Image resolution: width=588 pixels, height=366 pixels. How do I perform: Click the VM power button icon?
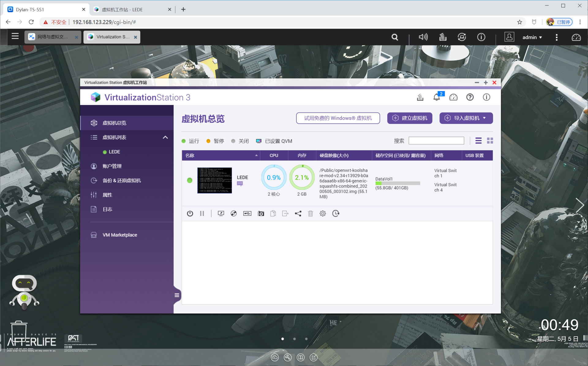tap(190, 213)
